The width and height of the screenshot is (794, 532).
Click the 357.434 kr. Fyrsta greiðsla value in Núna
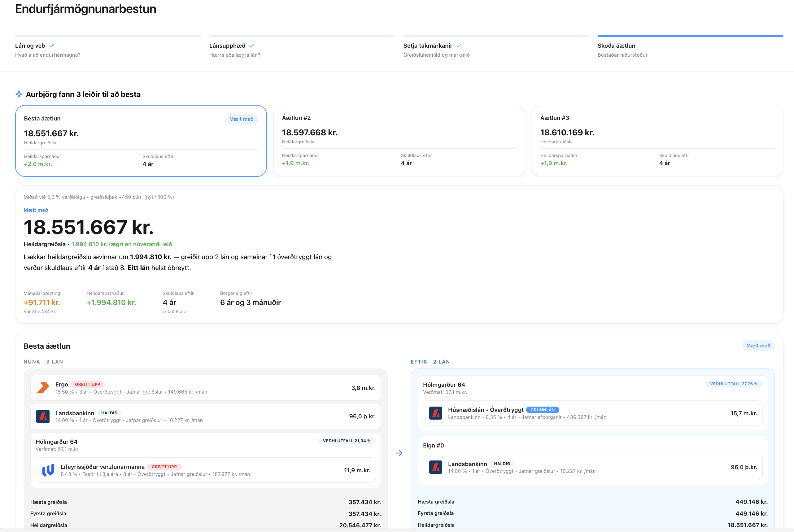[365, 514]
